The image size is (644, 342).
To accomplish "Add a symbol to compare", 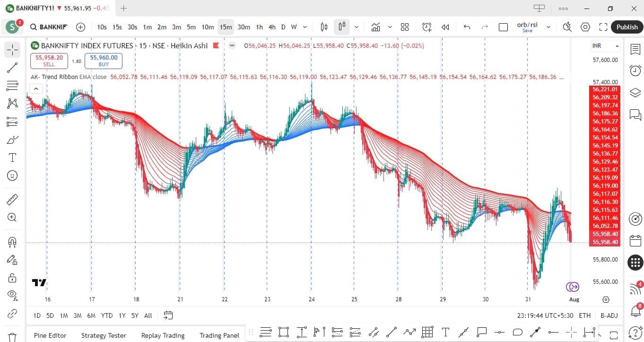I will [80, 27].
